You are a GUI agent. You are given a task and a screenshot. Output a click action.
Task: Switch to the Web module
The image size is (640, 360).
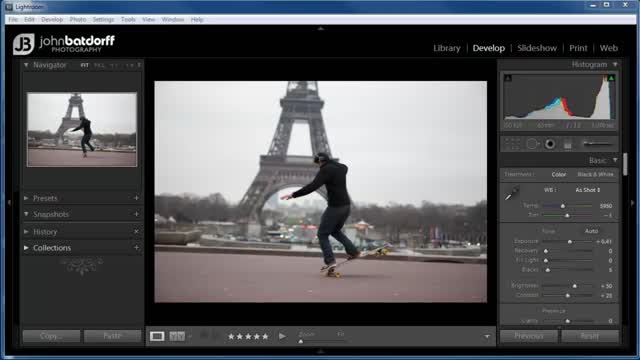(609, 48)
